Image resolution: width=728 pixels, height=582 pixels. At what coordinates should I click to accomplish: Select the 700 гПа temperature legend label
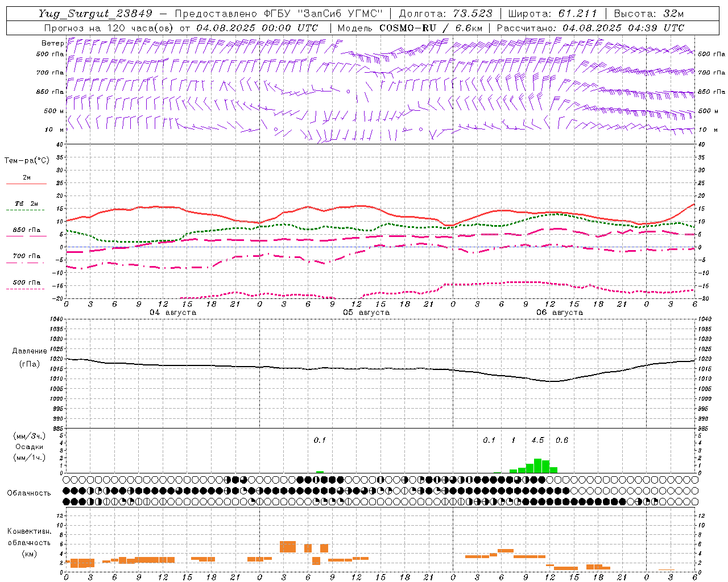click(26, 256)
